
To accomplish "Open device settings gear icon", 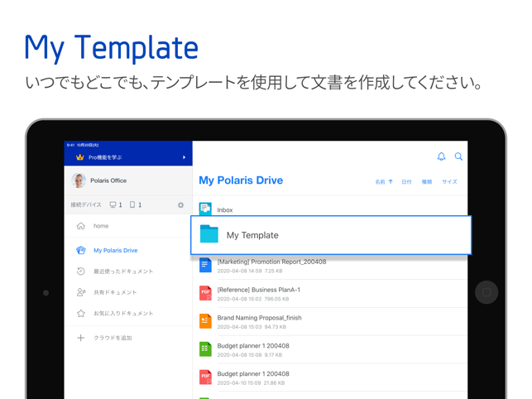I will pos(180,205).
